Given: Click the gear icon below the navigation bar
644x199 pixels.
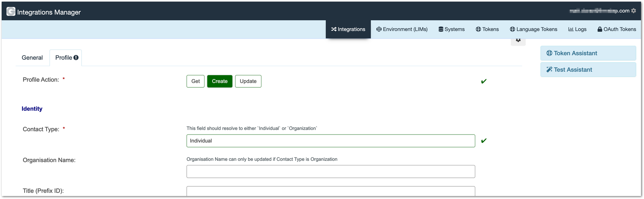Looking at the screenshot, I should tap(518, 41).
